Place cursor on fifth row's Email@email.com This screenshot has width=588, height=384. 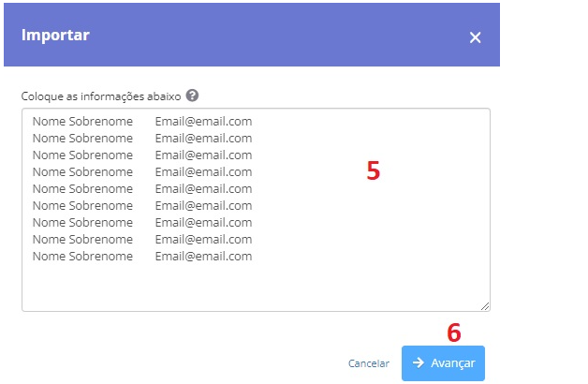(203, 189)
